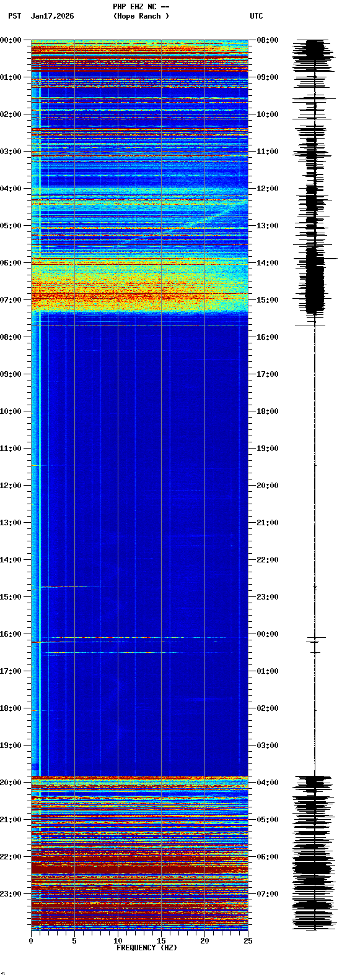
Task: Click the '17:00' UTC time label
Action: pyautogui.click(x=268, y=374)
